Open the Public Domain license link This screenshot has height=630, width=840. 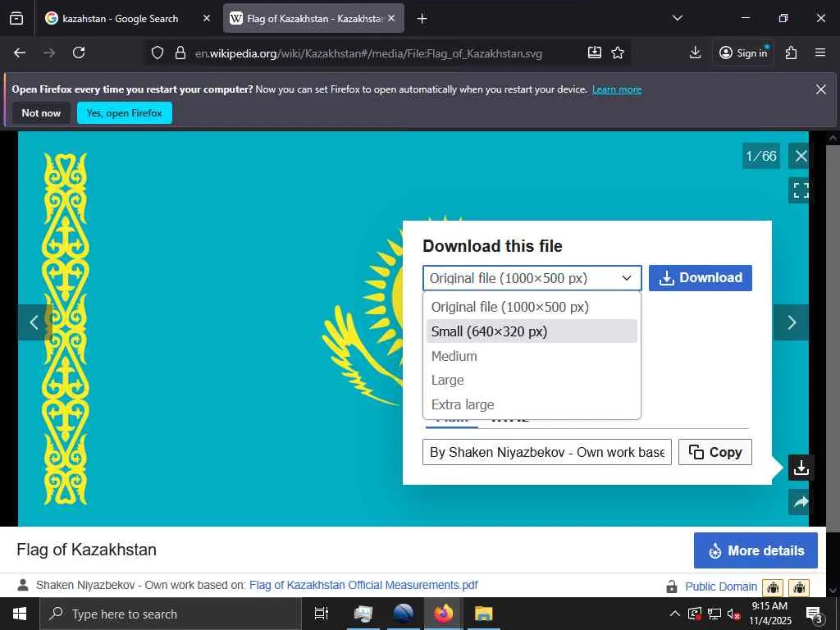pos(720,587)
